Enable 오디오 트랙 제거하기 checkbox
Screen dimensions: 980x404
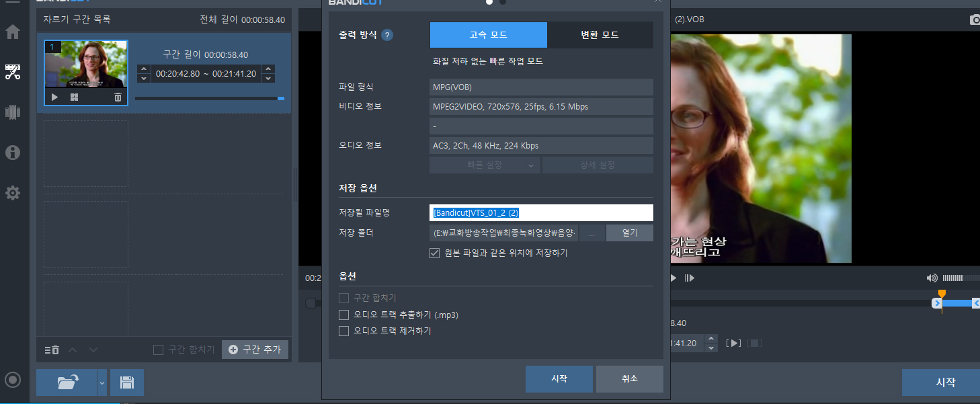344,331
